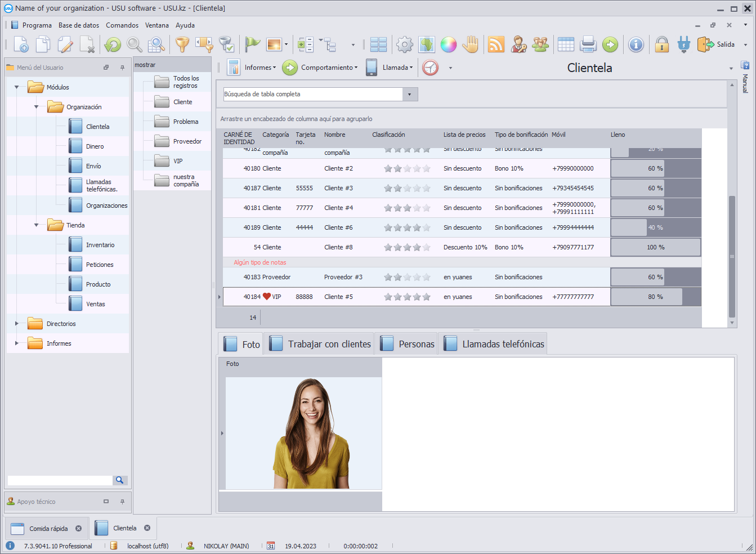Click the expand groups list icon
This screenshot has height=554, width=756.
click(x=305, y=44)
